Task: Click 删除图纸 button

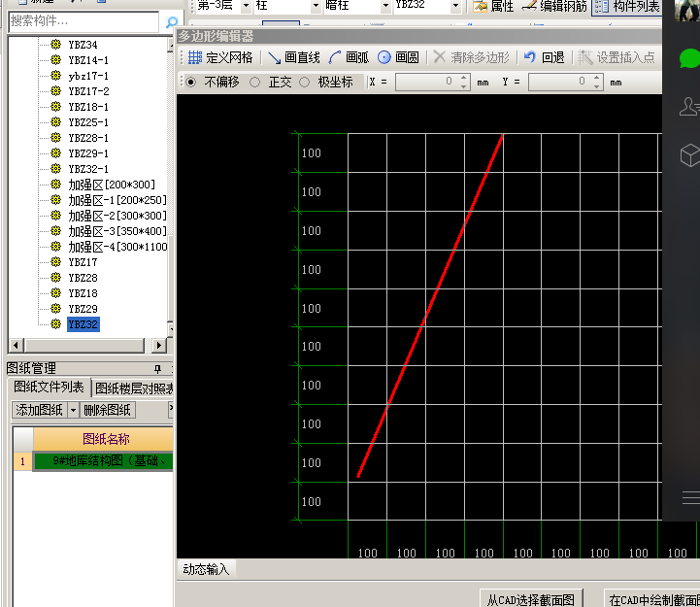Action: pos(107,410)
